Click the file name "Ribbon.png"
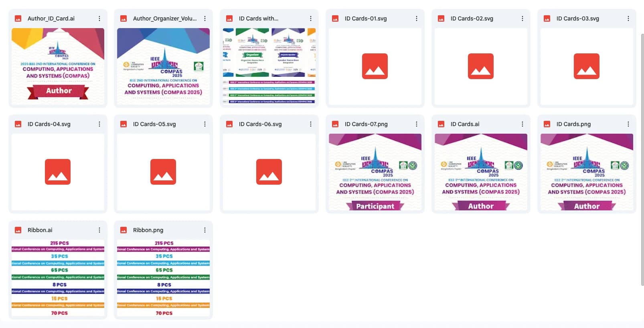Screen dimensions: 644x328 click(x=148, y=230)
